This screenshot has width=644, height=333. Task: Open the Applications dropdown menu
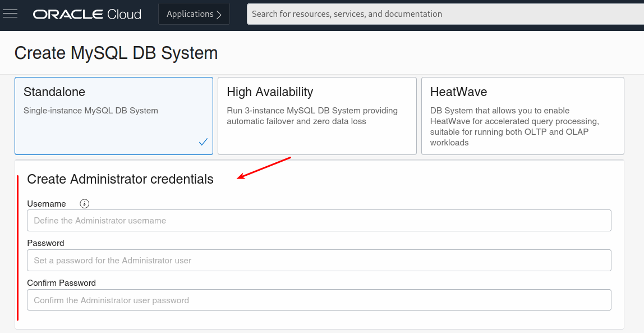(x=194, y=14)
